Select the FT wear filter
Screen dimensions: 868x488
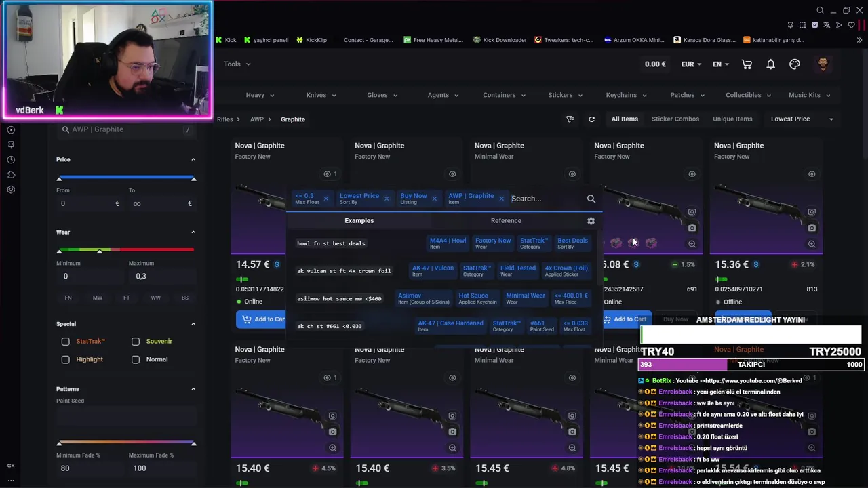click(x=127, y=298)
